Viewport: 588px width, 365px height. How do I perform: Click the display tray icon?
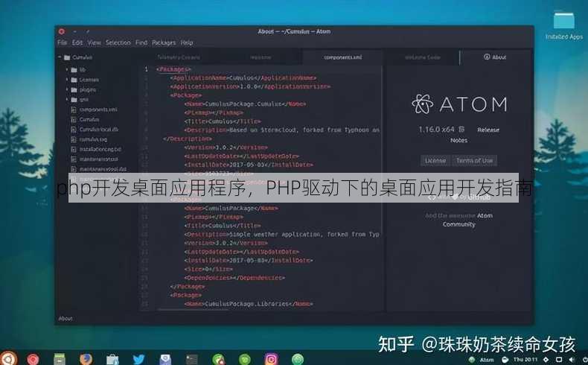point(559,359)
